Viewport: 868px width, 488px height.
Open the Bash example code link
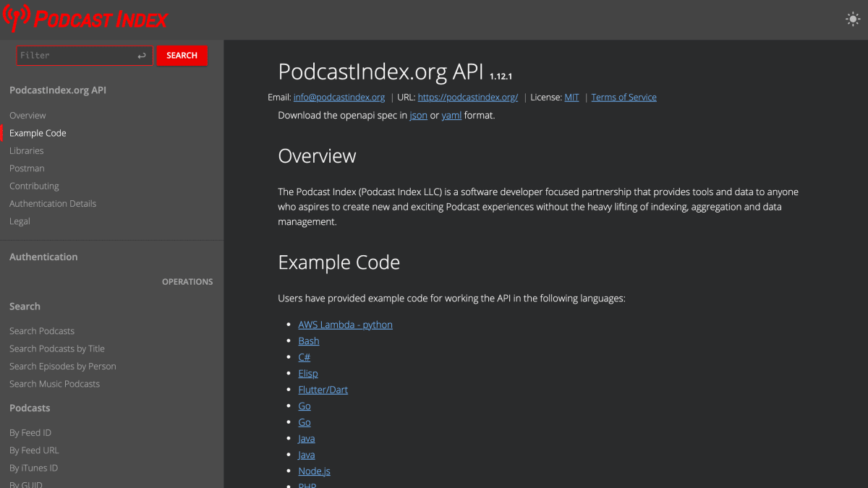point(308,341)
